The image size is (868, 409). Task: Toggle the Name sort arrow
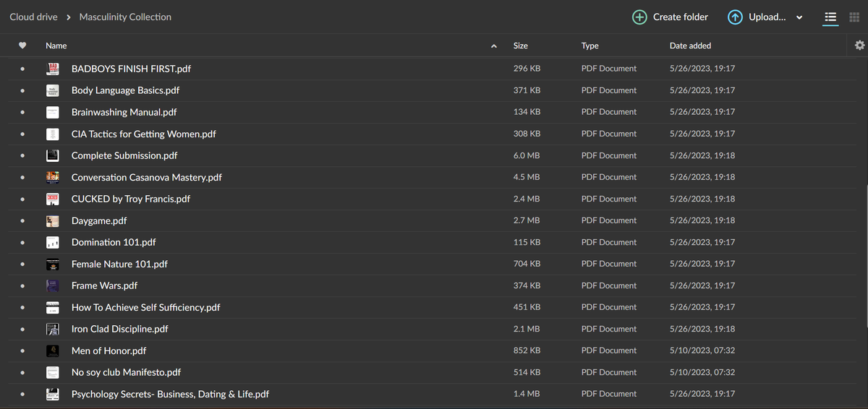pos(494,46)
